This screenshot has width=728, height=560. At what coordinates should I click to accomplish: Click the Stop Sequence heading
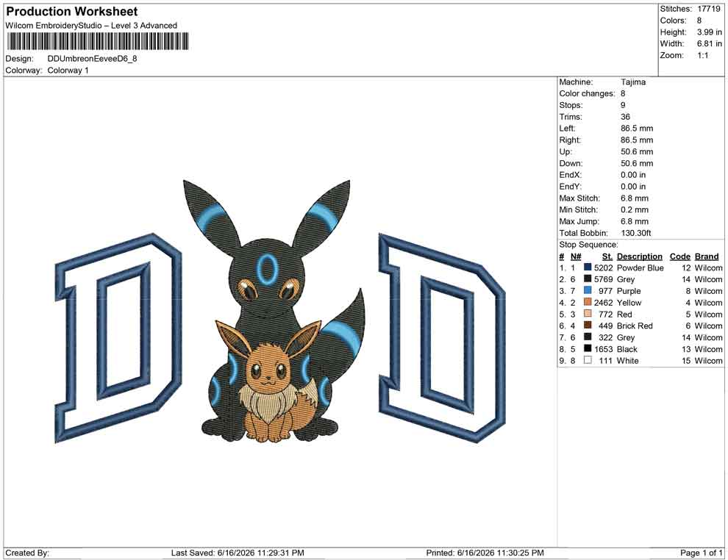coord(589,245)
